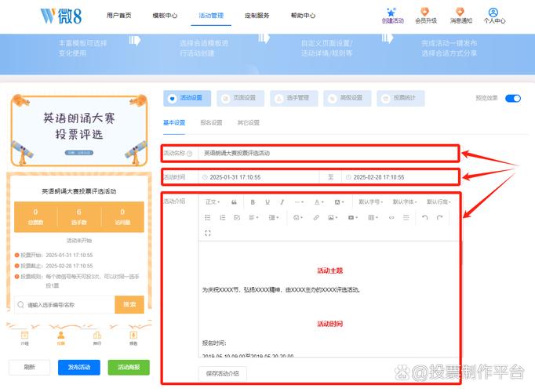Open the font color dropdown
Viewport: 535px width, 392px height.
318,202
